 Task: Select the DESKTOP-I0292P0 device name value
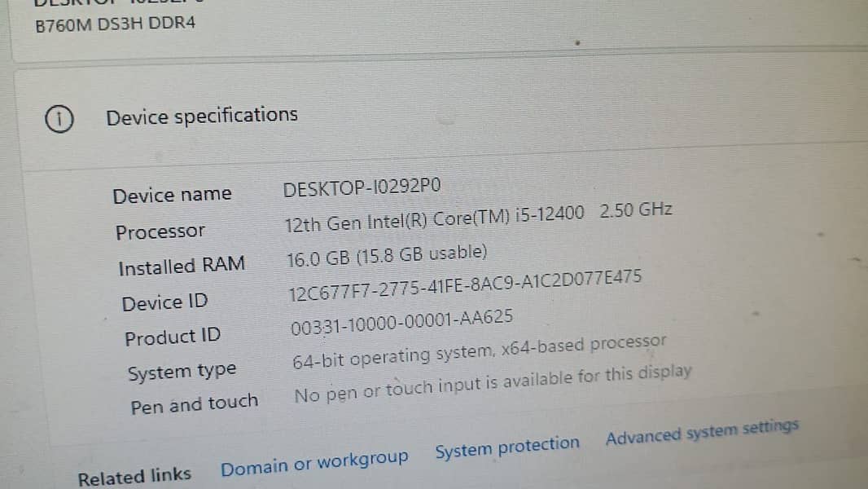pos(362,187)
